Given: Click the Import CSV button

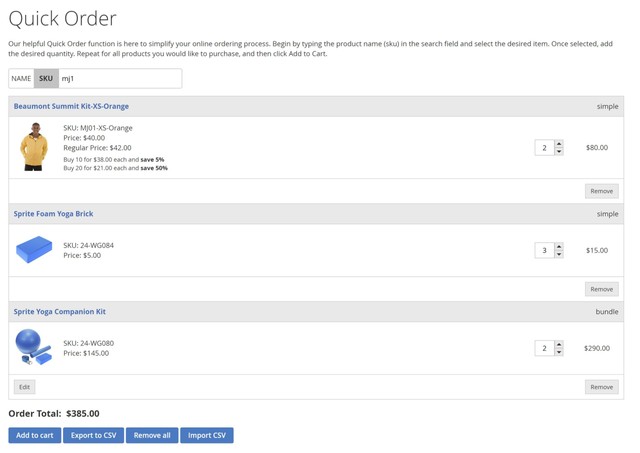Looking at the screenshot, I should (207, 435).
